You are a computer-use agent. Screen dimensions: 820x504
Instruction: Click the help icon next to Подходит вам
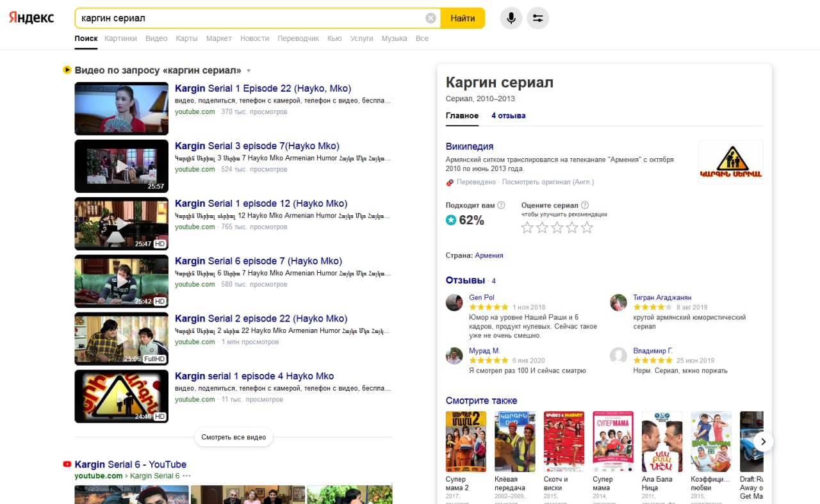(501, 206)
